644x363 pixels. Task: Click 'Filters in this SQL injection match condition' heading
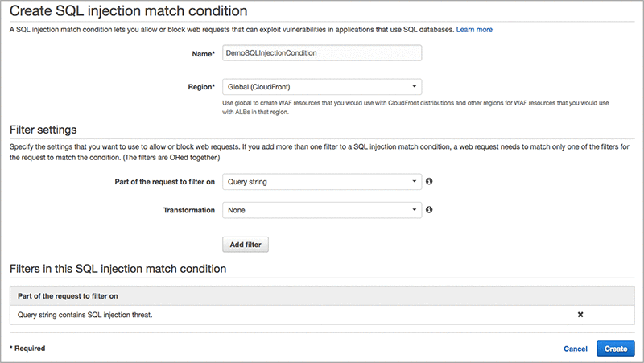[117, 268]
